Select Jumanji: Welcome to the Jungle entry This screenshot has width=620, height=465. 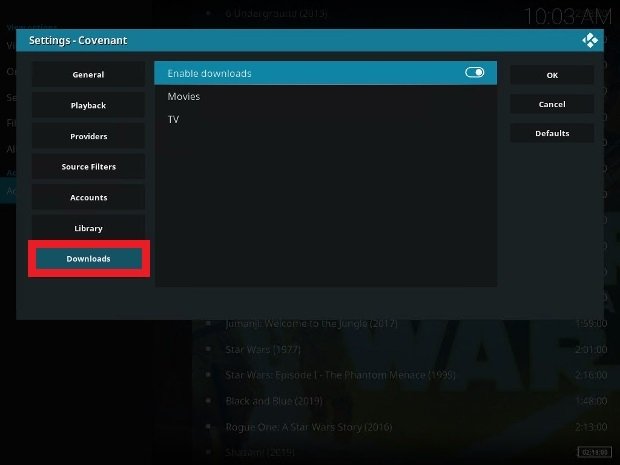click(x=311, y=323)
